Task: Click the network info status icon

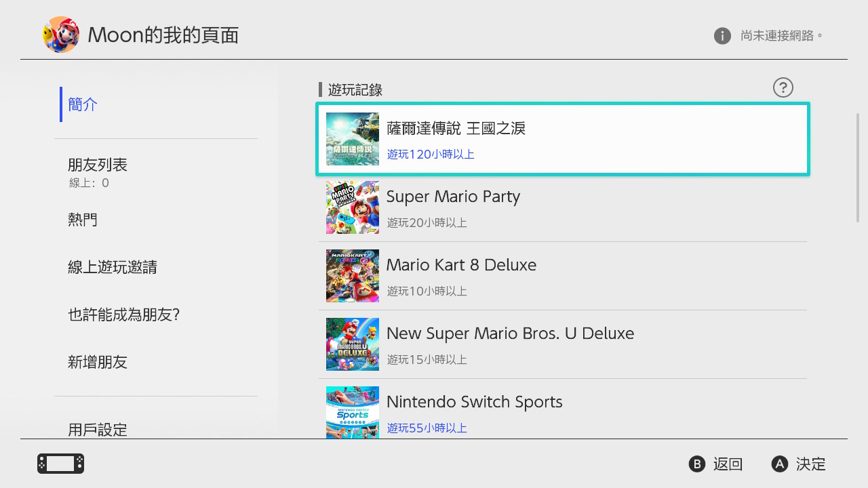Action: coord(722,35)
